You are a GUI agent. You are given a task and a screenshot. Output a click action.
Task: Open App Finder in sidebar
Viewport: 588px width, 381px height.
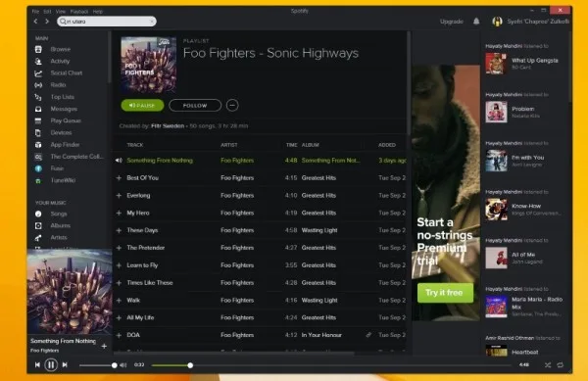coord(65,145)
